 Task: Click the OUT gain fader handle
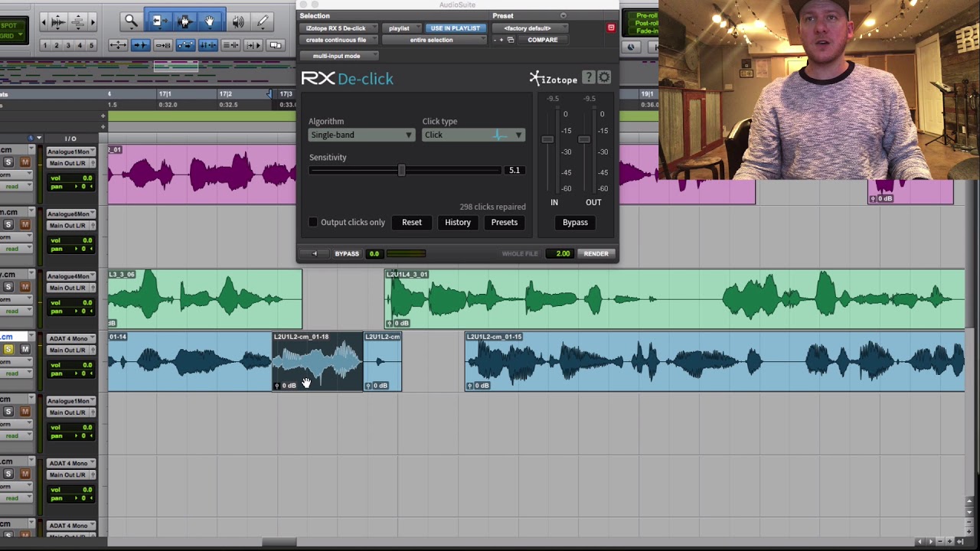click(584, 139)
